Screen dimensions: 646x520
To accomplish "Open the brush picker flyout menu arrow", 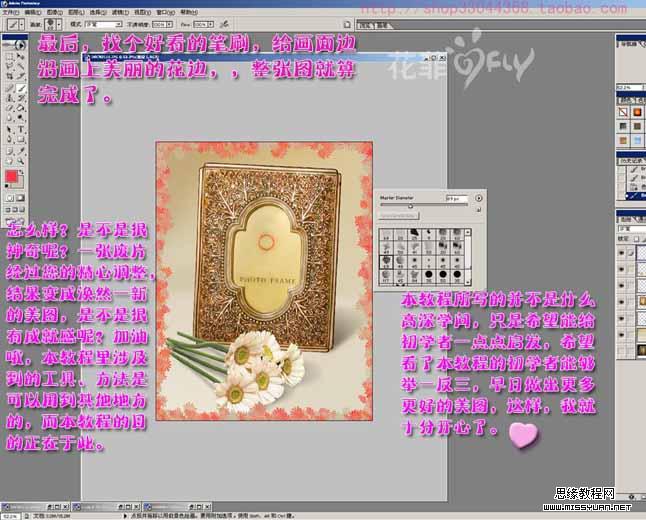I will pyautogui.click(x=478, y=198).
